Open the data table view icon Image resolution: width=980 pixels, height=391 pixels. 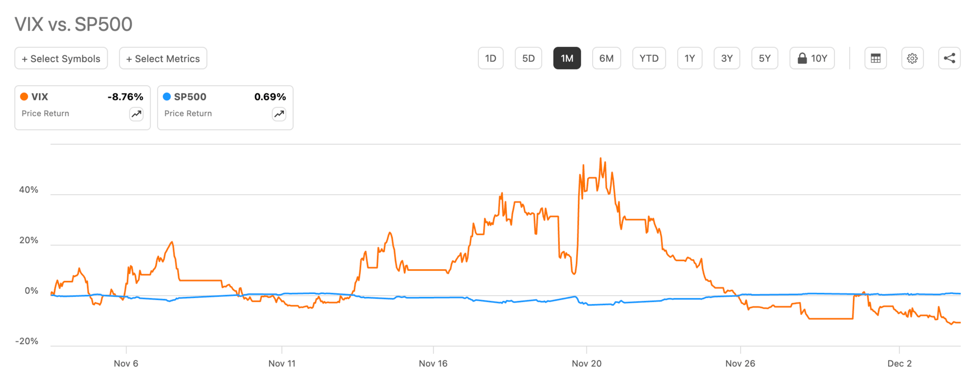(875, 58)
